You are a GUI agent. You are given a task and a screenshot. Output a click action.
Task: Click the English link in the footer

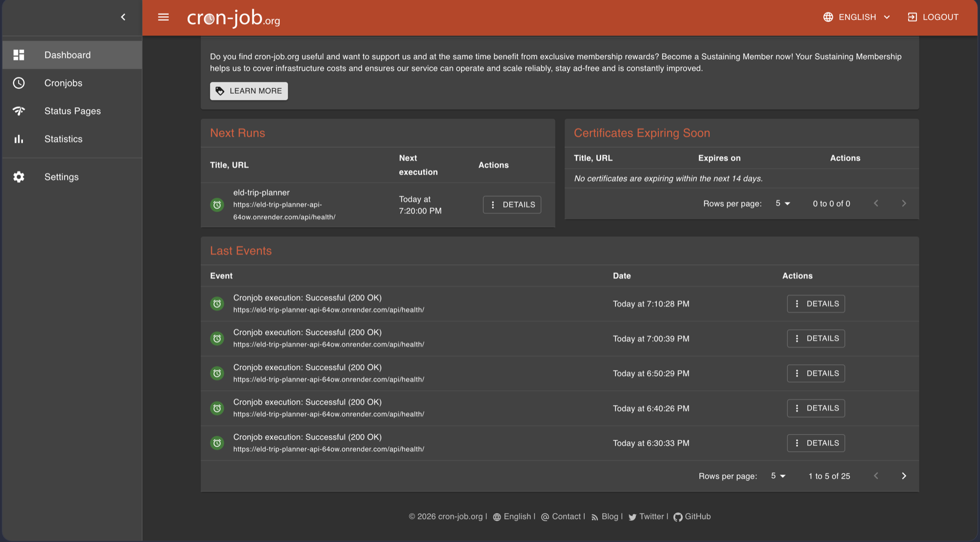[512, 516]
